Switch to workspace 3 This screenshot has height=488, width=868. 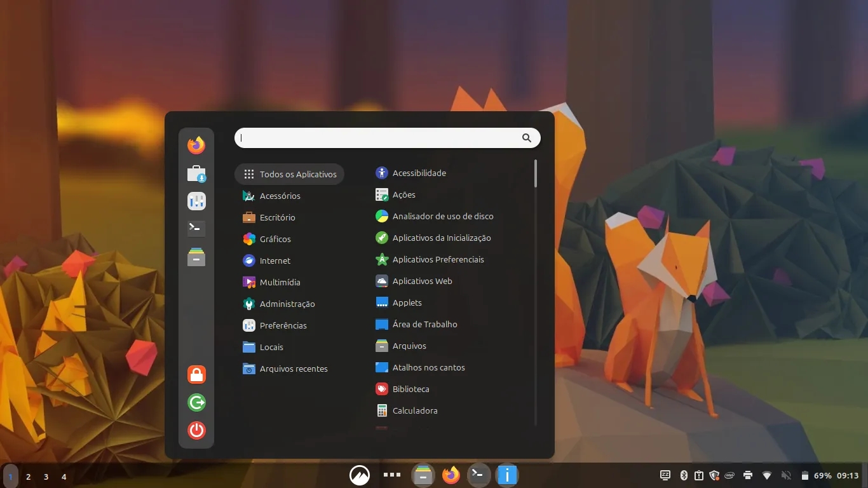click(x=46, y=476)
